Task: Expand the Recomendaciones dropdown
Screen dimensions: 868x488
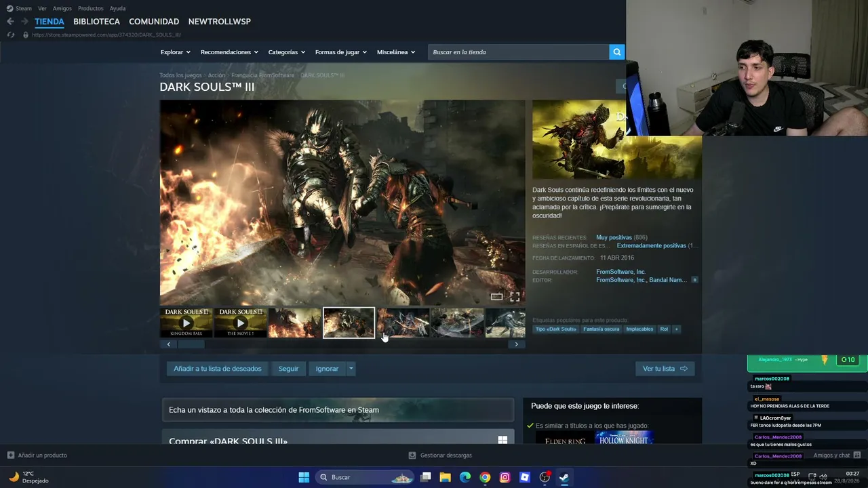Action: tap(229, 52)
